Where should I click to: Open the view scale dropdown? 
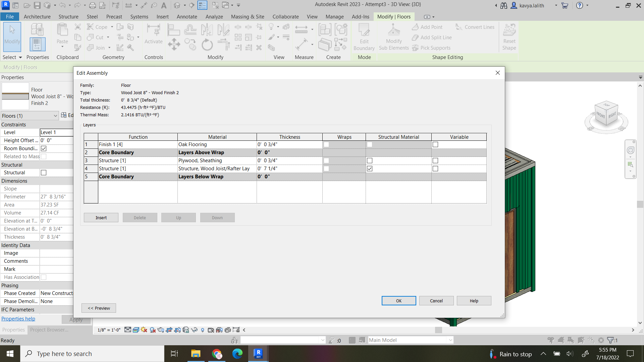pos(108,330)
